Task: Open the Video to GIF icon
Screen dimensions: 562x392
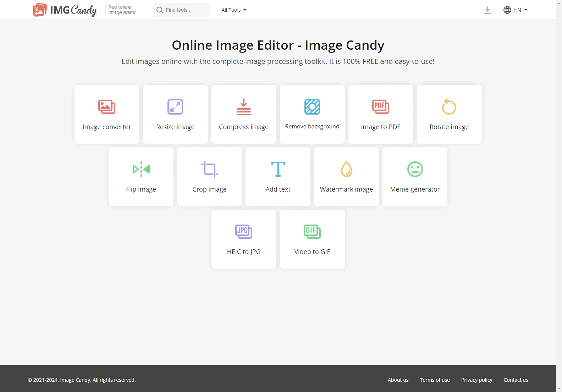Action: point(312,232)
